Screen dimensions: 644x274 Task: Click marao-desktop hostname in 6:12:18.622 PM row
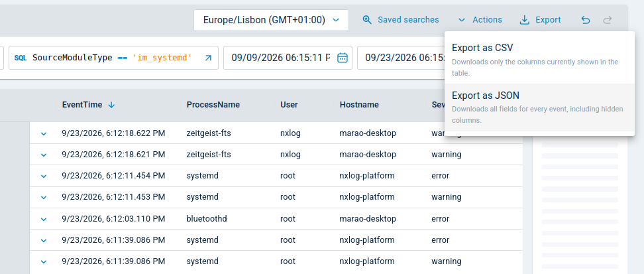pyautogui.click(x=368, y=133)
